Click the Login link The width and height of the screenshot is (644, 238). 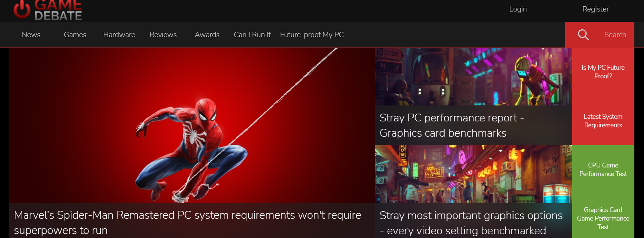tap(518, 9)
